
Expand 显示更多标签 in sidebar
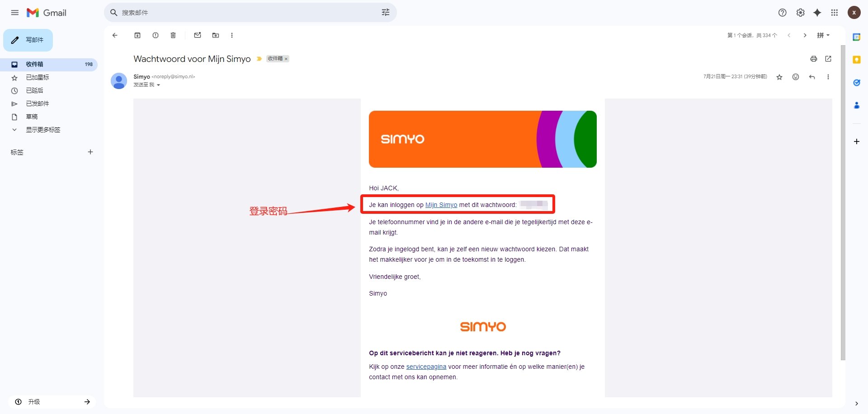43,130
